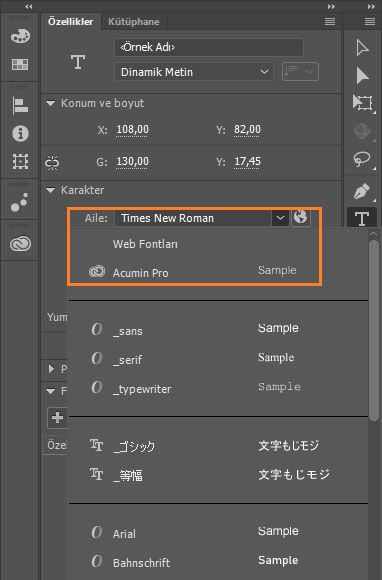Select the Text tool in toolbar
The image size is (382, 580).
click(x=362, y=219)
